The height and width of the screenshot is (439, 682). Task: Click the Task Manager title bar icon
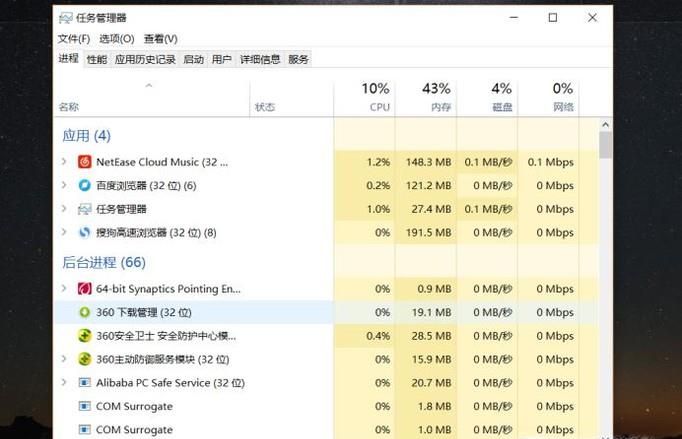pos(66,18)
